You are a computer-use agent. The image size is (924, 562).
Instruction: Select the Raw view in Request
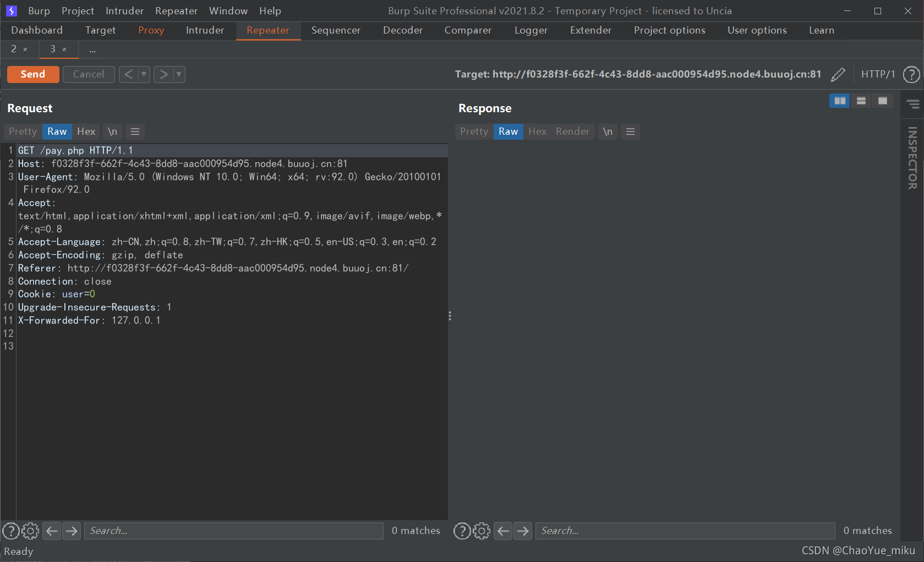click(57, 131)
